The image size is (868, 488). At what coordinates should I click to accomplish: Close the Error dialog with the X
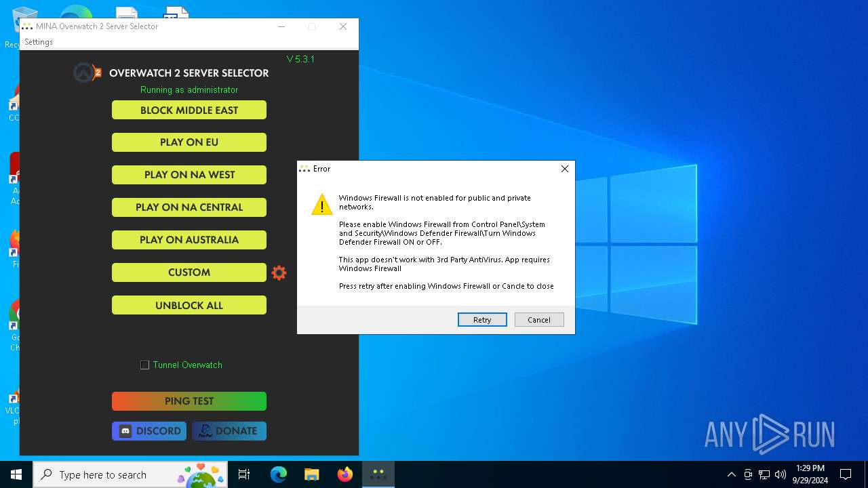pos(564,169)
